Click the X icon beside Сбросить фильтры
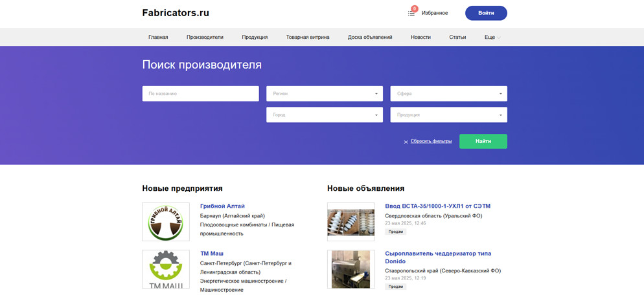The height and width of the screenshot is (295, 644). coord(406,142)
